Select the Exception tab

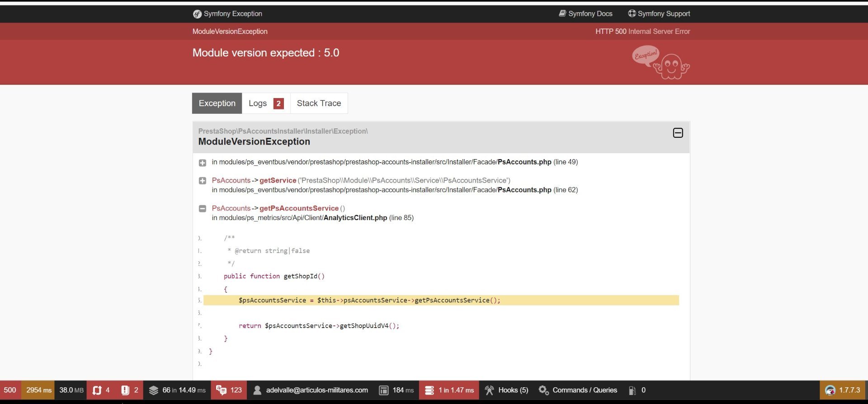[x=217, y=103]
